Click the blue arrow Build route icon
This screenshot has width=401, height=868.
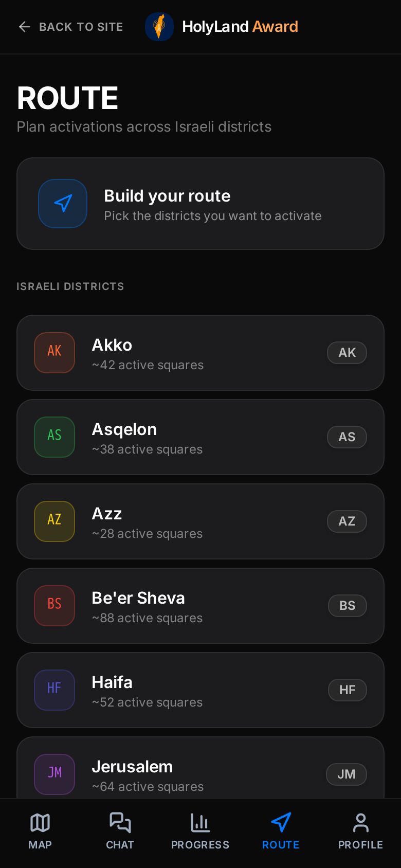coord(63,204)
